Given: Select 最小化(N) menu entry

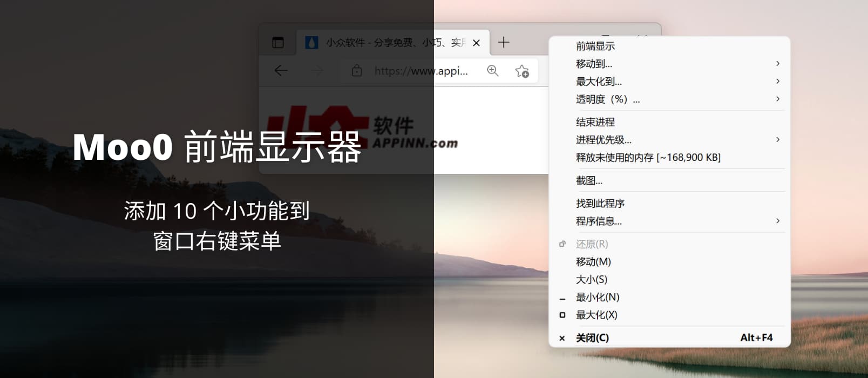Looking at the screenshot, I should [x=669, y=298].
